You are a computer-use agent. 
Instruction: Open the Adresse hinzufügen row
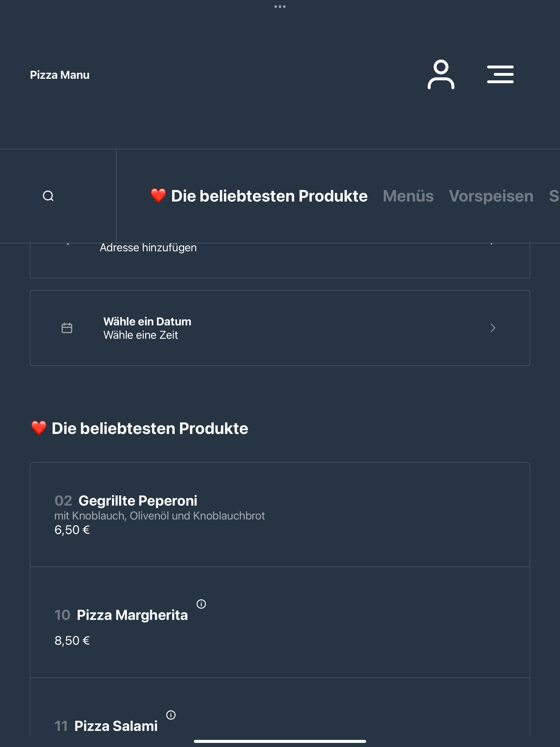tap(280, 260)
